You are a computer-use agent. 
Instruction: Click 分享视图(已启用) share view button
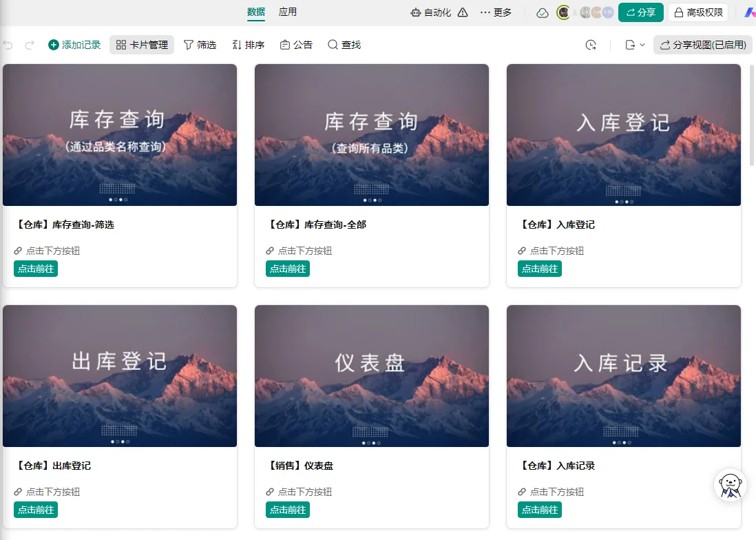[703, 45]
